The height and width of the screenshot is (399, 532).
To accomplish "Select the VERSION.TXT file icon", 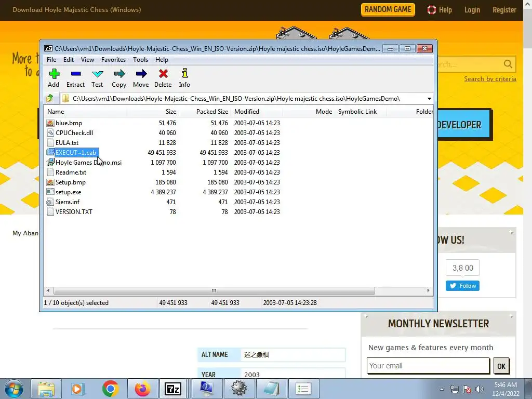I will [x=50, y=211].
